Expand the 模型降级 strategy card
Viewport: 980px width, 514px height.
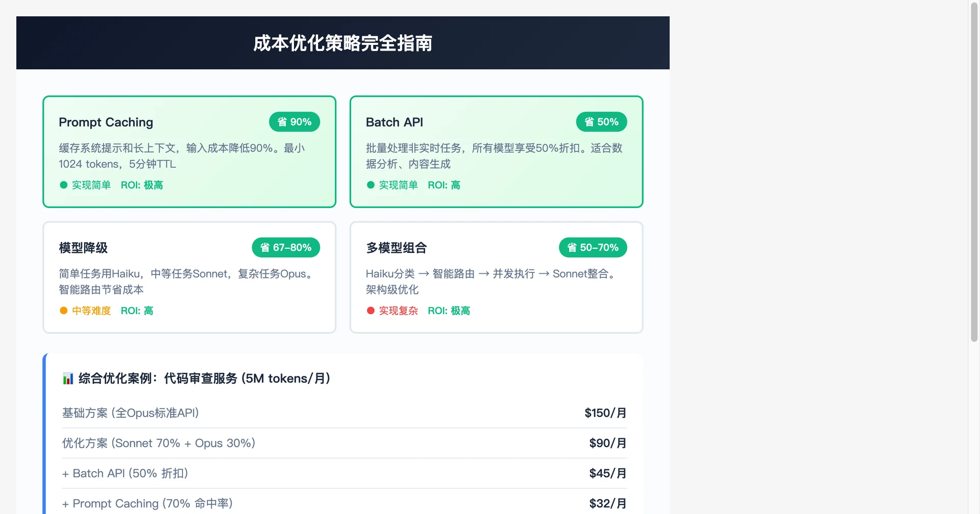pyautogui.click(x=189, y=277)
